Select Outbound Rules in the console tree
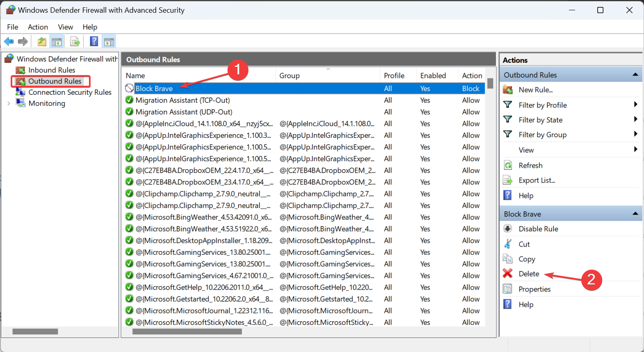Screen dimensions: 644x352 [x=55, y=81]
